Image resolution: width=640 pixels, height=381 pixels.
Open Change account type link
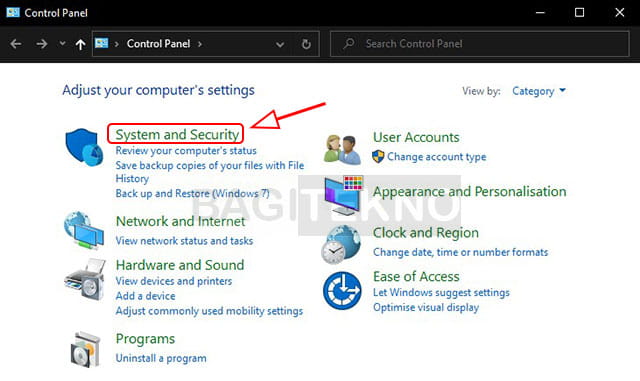[x=436, y=157]
